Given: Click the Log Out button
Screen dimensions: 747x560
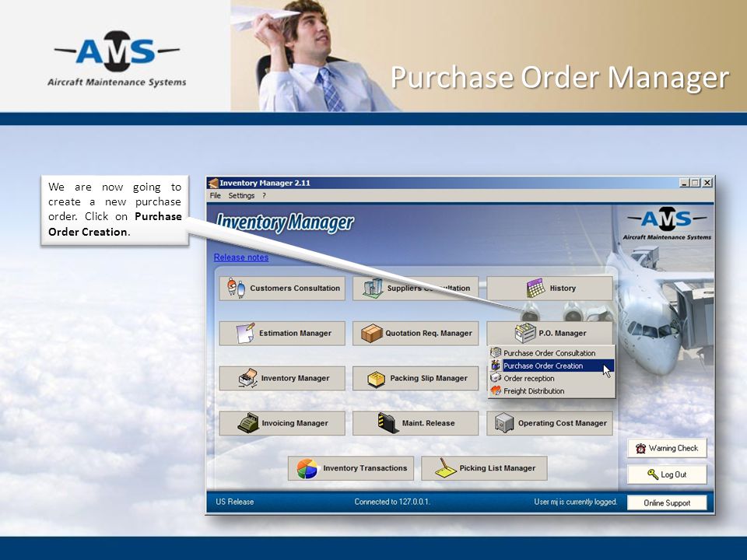Looking at the screenshot, I should tap(667, 474).
